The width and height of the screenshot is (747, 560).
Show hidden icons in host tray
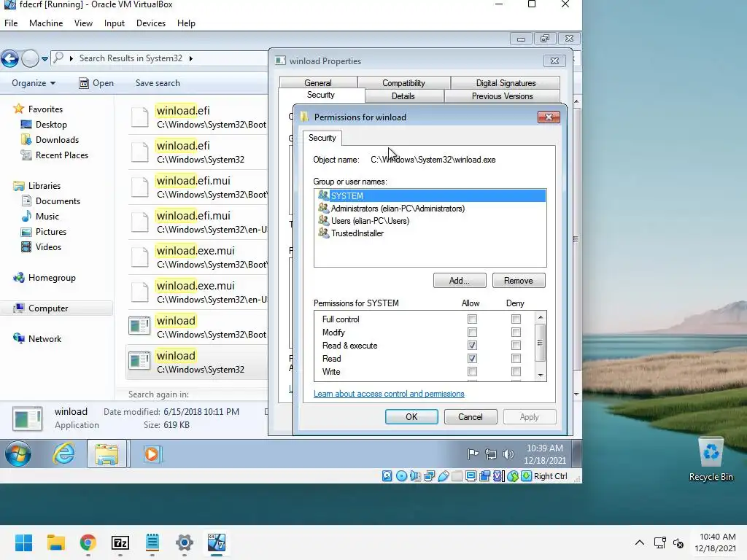[x=639, y=542]
